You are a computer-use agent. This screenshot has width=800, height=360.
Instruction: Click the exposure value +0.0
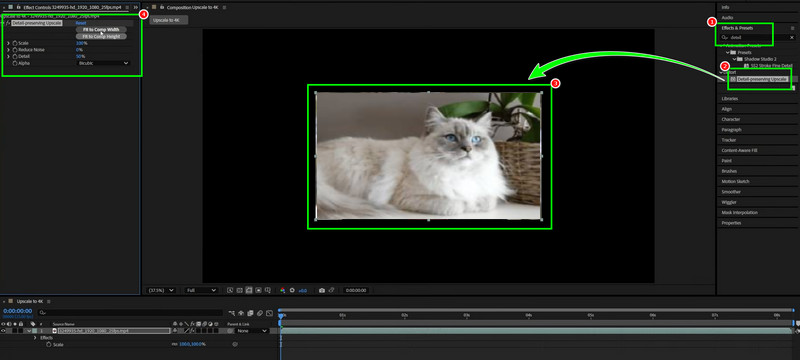point(303,290)
